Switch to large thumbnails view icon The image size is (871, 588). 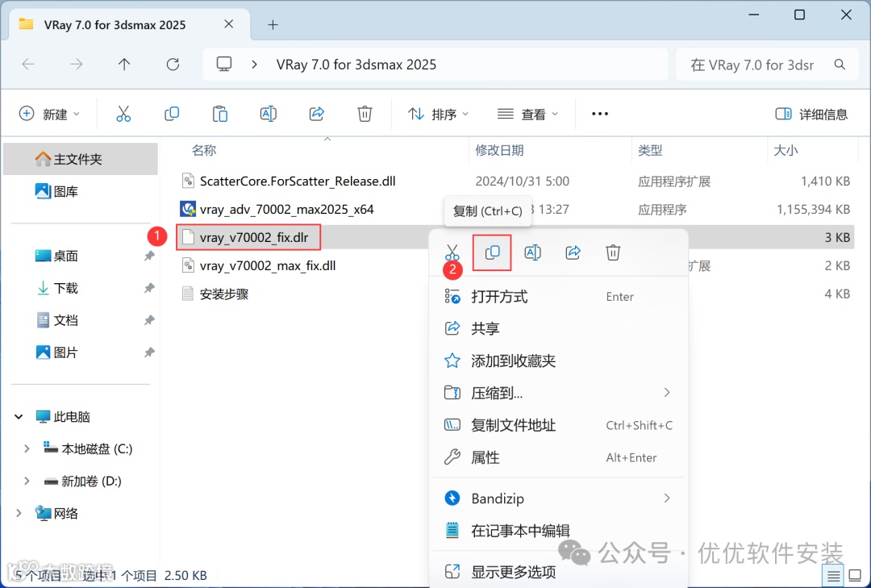coord(856,576)
